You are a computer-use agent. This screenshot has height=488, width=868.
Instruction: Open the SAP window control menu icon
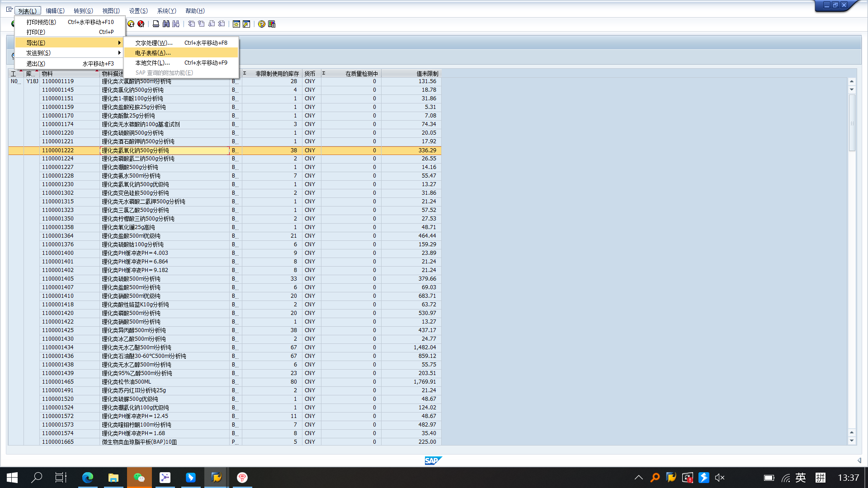click(9, 9)
